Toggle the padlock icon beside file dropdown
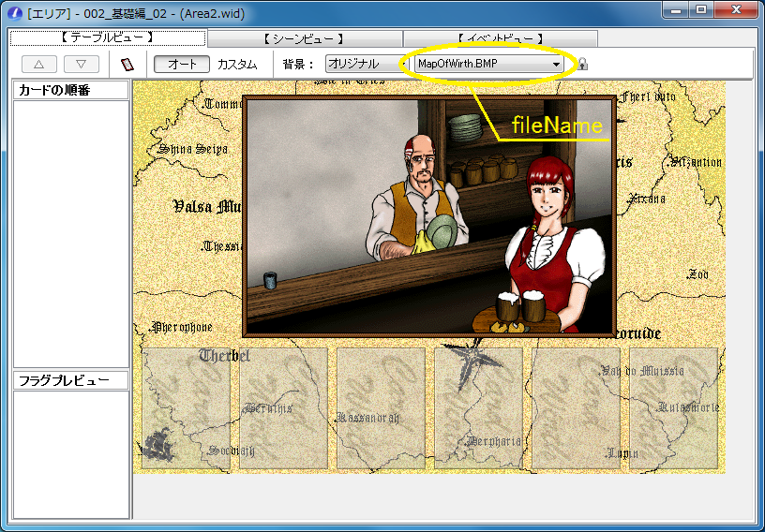 [x=582, y=64]
